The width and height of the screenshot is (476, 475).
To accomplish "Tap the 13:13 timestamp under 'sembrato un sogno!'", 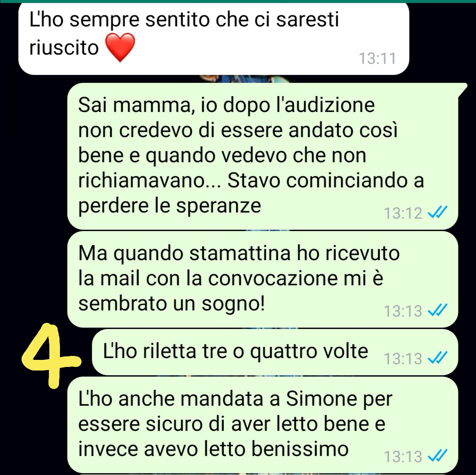I will click(x=403, y=310).
